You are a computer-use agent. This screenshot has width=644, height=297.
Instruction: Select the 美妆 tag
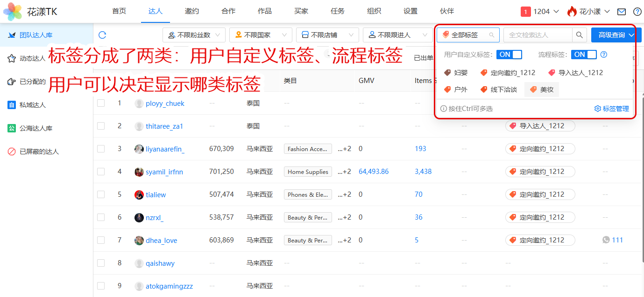click(542, 90)
